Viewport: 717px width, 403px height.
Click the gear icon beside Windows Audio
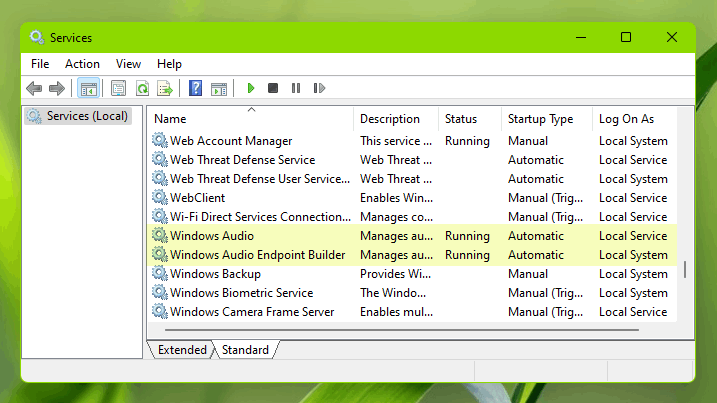point(160,235)
